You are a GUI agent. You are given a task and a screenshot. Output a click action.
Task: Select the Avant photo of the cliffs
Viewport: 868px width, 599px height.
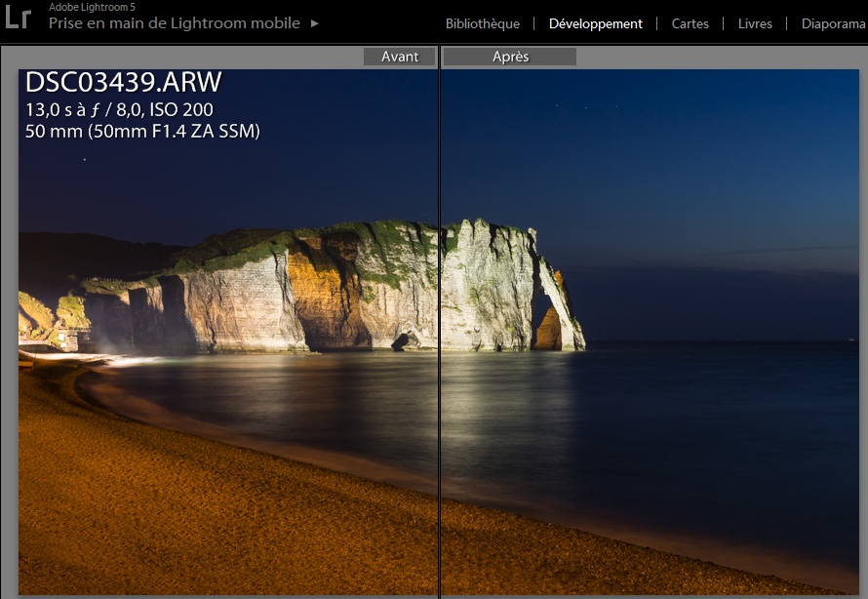coord(228,332)
